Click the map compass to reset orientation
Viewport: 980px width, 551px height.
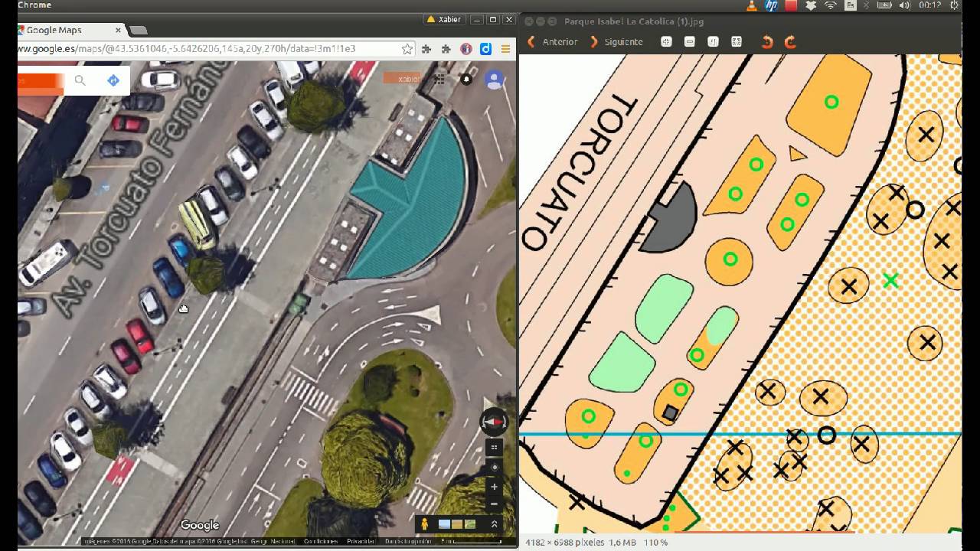coord(494,422)
